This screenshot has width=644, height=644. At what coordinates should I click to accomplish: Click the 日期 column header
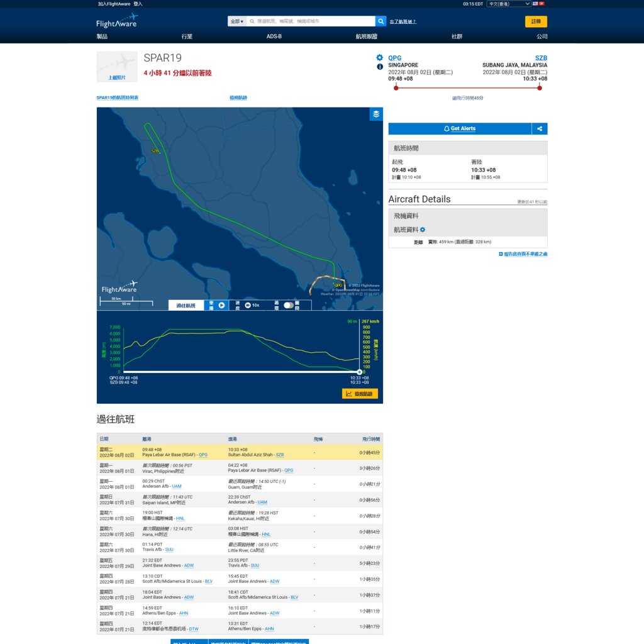click(x=104, y=439)
